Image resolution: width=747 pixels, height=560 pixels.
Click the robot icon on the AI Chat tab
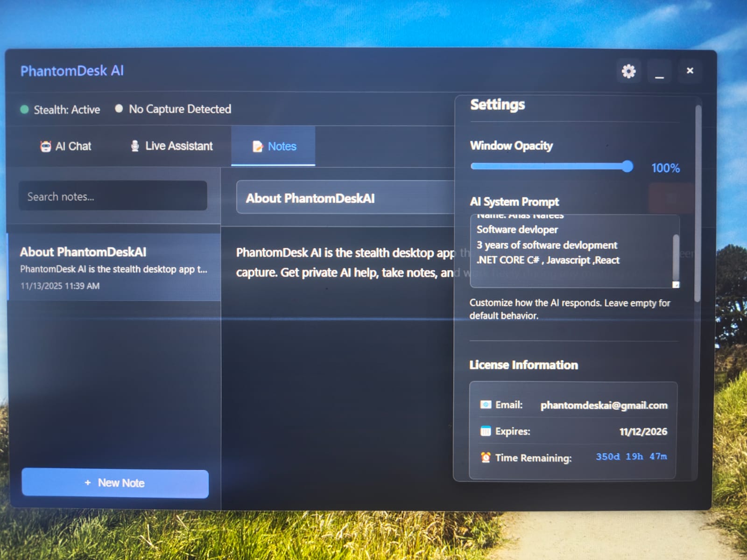click(x=45, y=146)
